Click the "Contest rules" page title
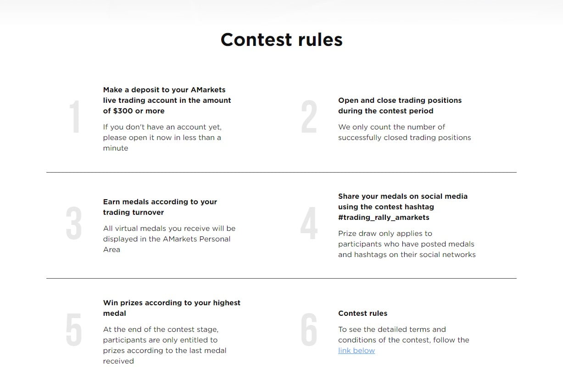563x392 pixels. [x=281, y=39]
